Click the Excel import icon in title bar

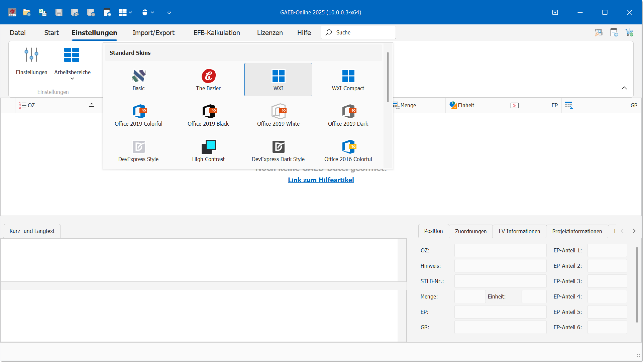point(42,12)
